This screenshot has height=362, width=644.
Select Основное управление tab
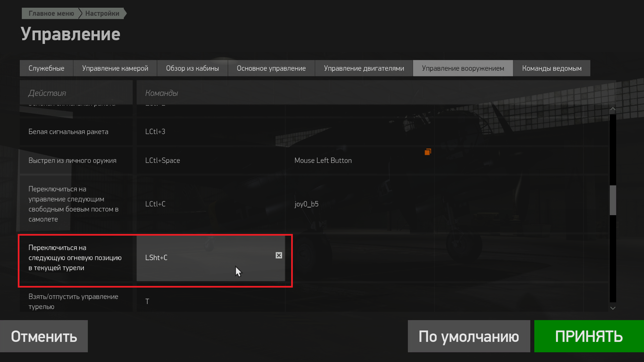pos(271,68)
